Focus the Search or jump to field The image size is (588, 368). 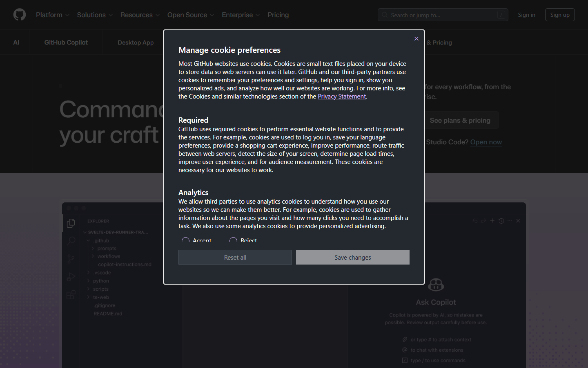(x=443, y=15)
